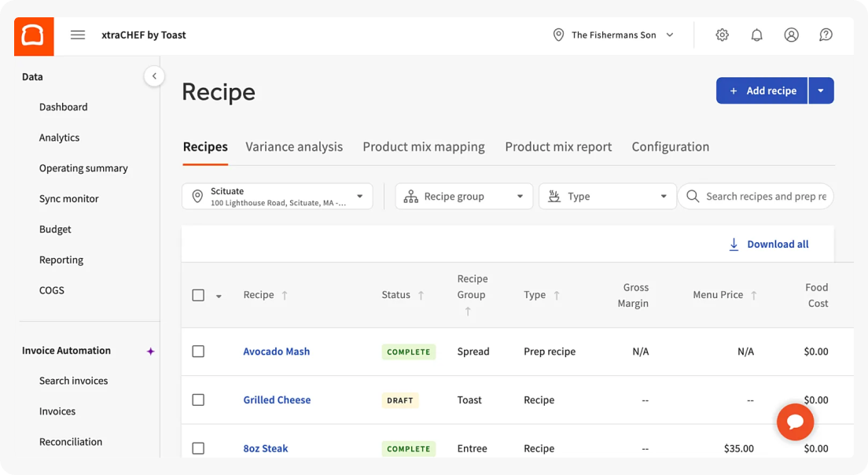Click the Prep recipe type cell
This screenshot has width=868, height=475.
point(549,352)
